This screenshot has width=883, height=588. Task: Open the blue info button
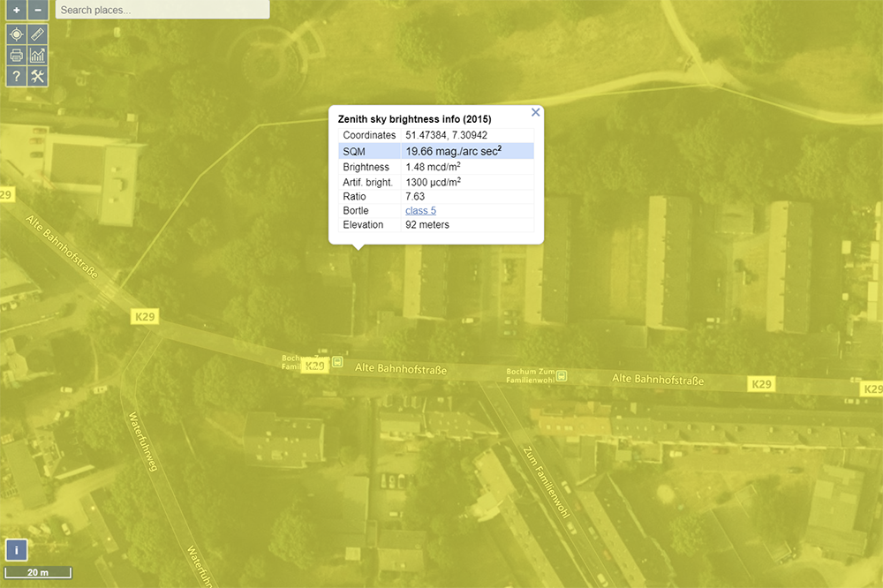(x=19, y=550)
